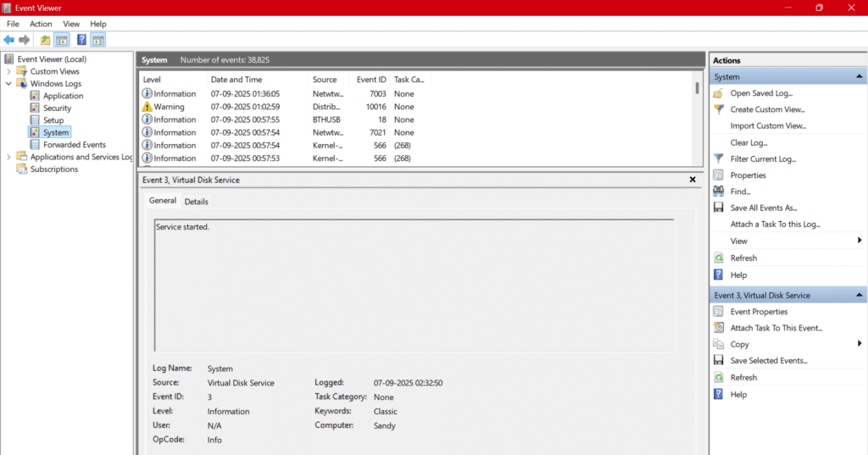Click Filter Current Log action text

(763, 158)
